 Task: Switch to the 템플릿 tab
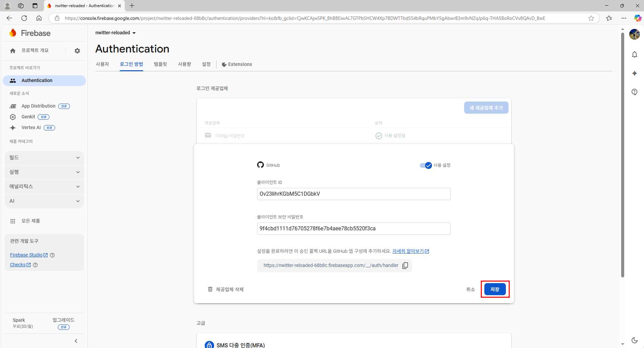pyautogui.click(x=160, y=64)
